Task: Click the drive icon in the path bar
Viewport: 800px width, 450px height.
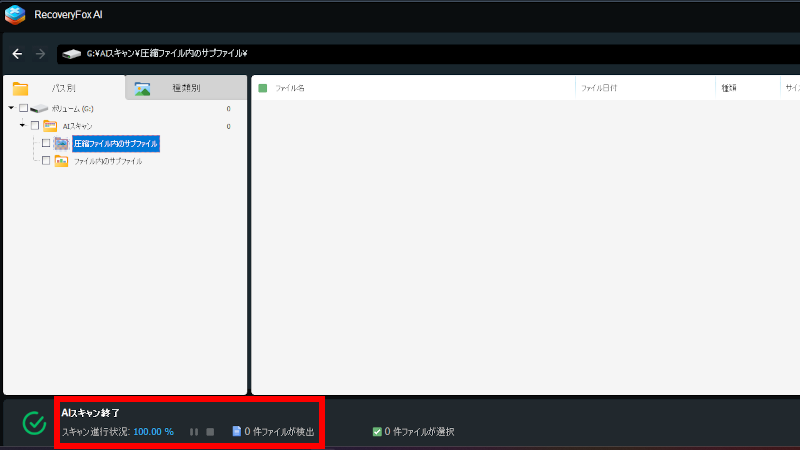Action: click(x=71, y=54)
